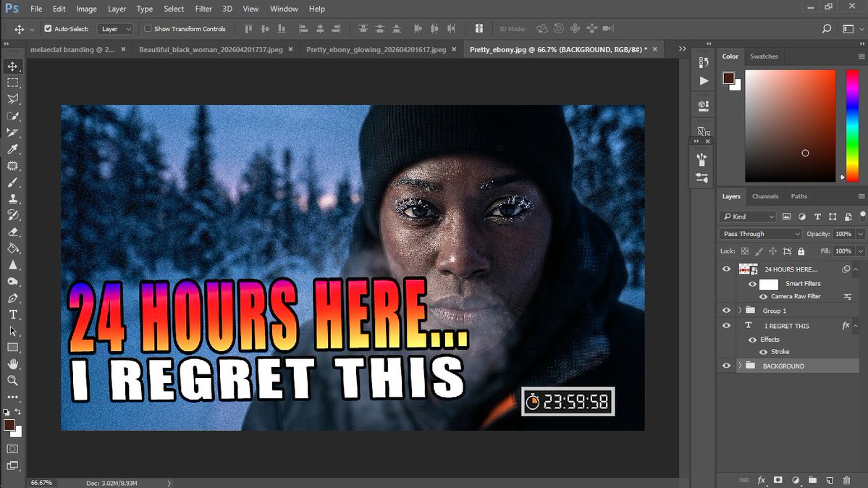Select the Camera Raw Filter entry
The height and width of the screenshot is (488, 868).
point(796,297)
